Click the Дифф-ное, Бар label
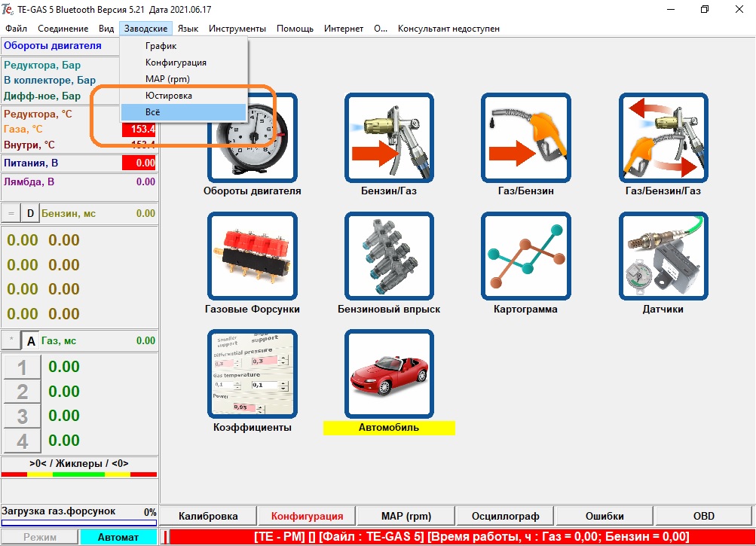 42,96
